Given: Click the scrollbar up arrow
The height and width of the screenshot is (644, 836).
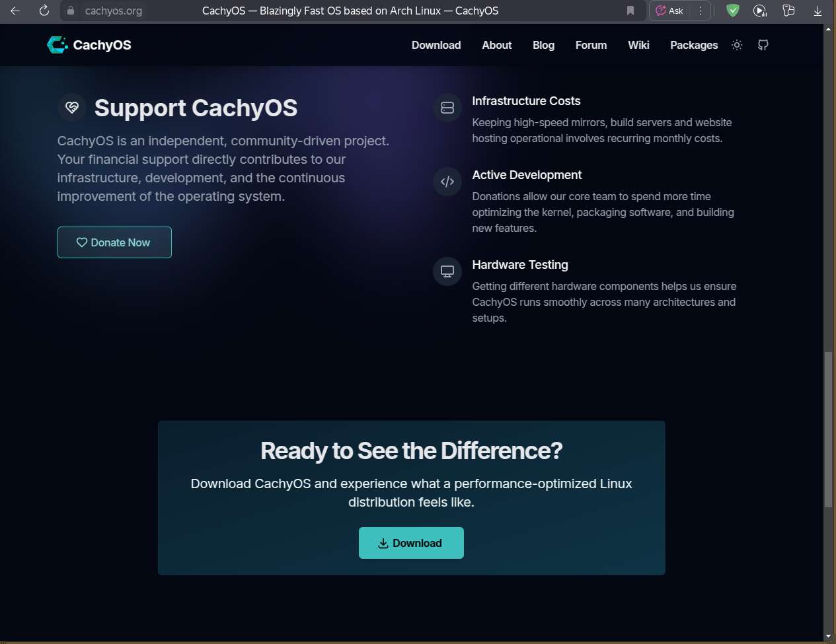Looking at the screenshot, I should (828, 29).
